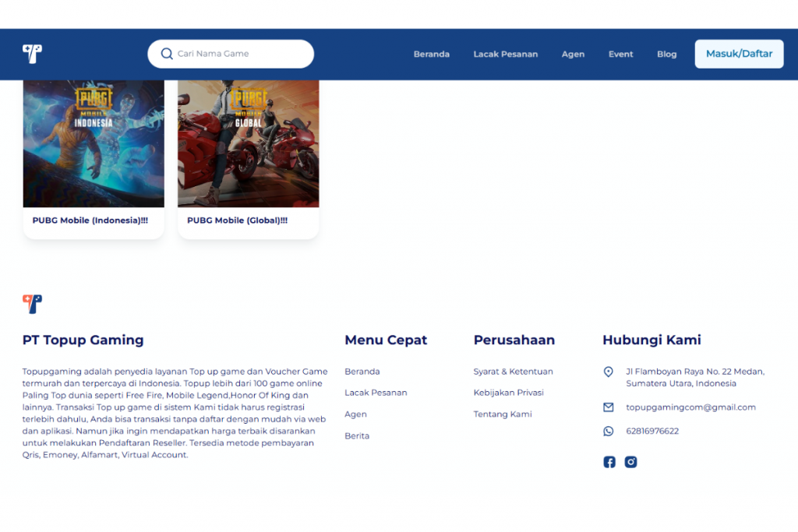The image size is (798, 532).
Task: Open Kebijakan Privasi link
Action: [x=508, y=393]
